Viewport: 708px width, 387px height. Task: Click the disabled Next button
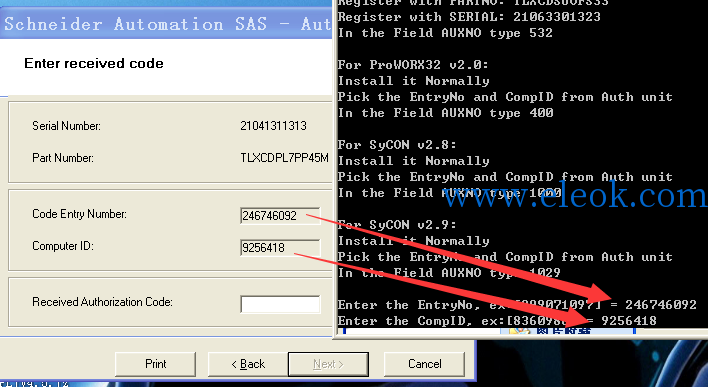(x=328, y=364)
